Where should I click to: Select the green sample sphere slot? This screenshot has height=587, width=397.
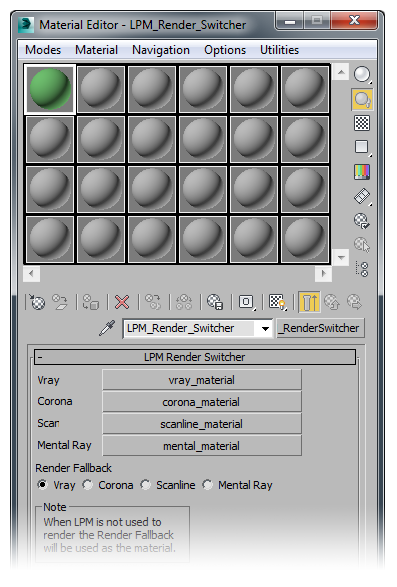coord(50,89)
